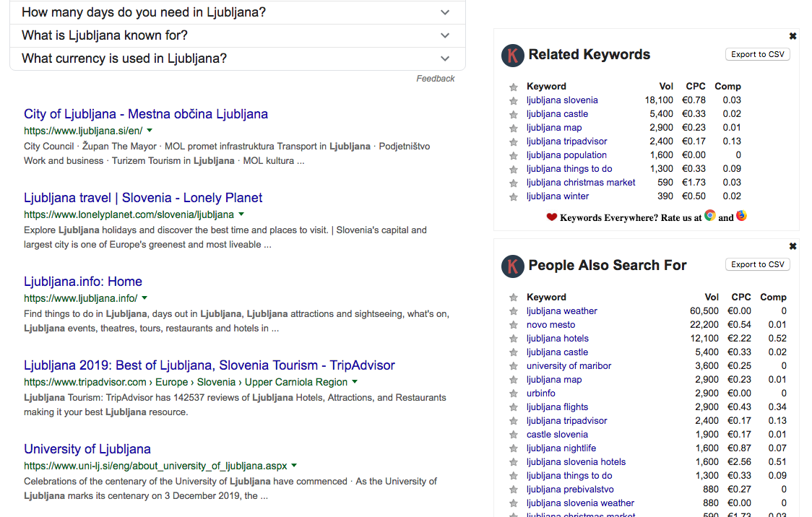Click the €2.56 CPC value
812x517 pixels.
click(740, 462)
